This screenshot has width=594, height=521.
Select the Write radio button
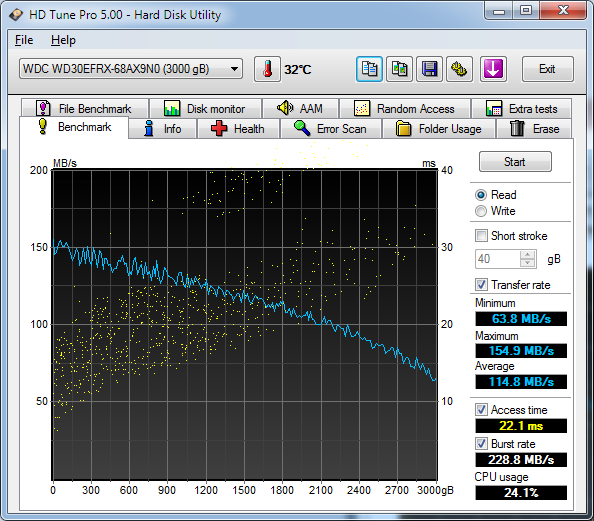(481, 211)
